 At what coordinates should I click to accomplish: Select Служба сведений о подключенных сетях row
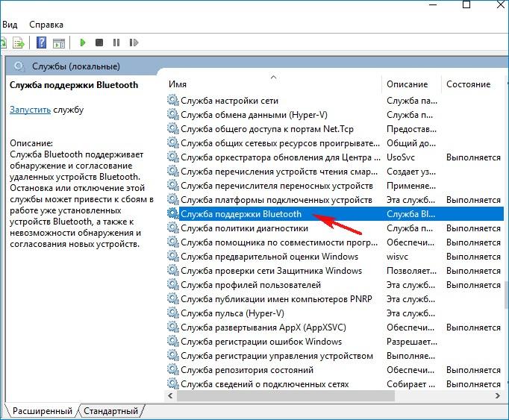[335, 384]
